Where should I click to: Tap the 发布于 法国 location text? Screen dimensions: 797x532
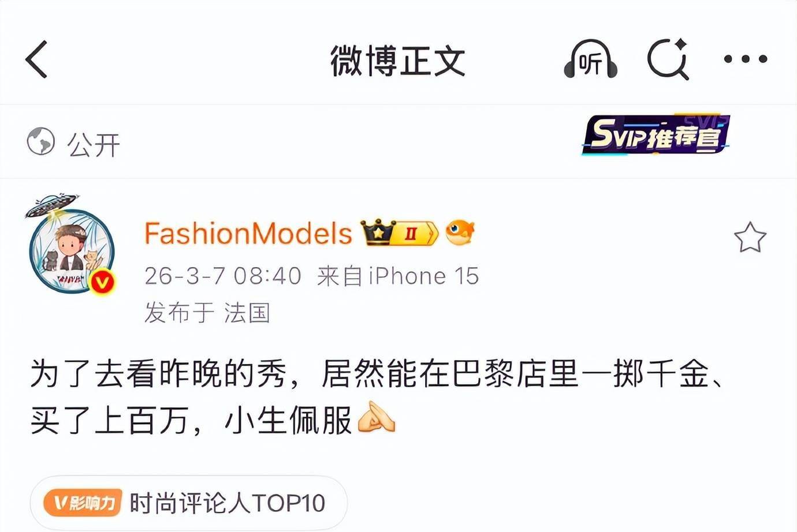(x=207, y=312)
